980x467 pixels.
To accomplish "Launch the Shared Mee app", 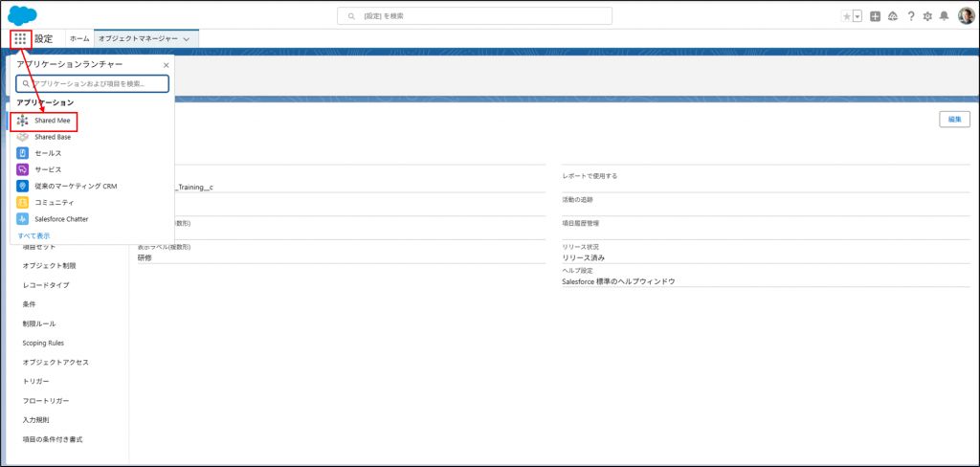I will tap(53, 121).
